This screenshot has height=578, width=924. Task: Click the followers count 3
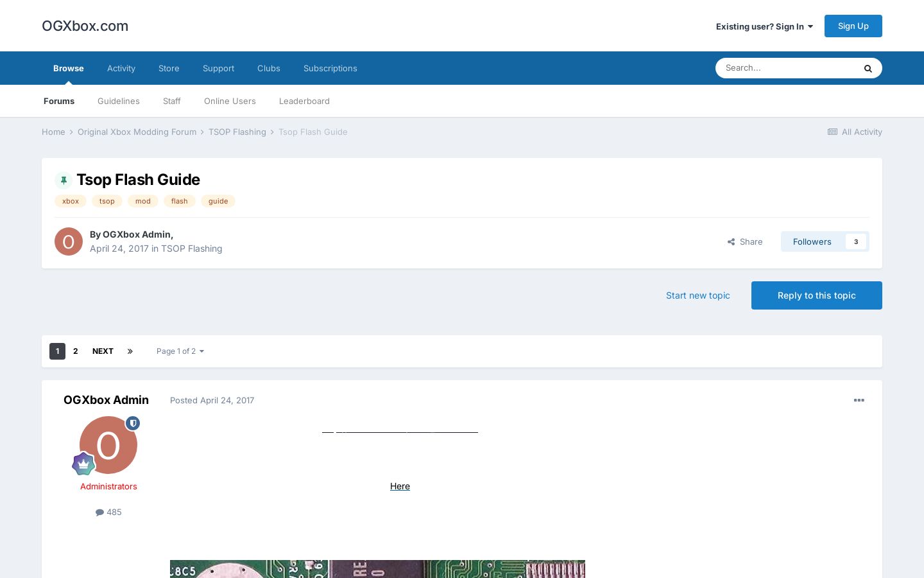tap(856, 241)
